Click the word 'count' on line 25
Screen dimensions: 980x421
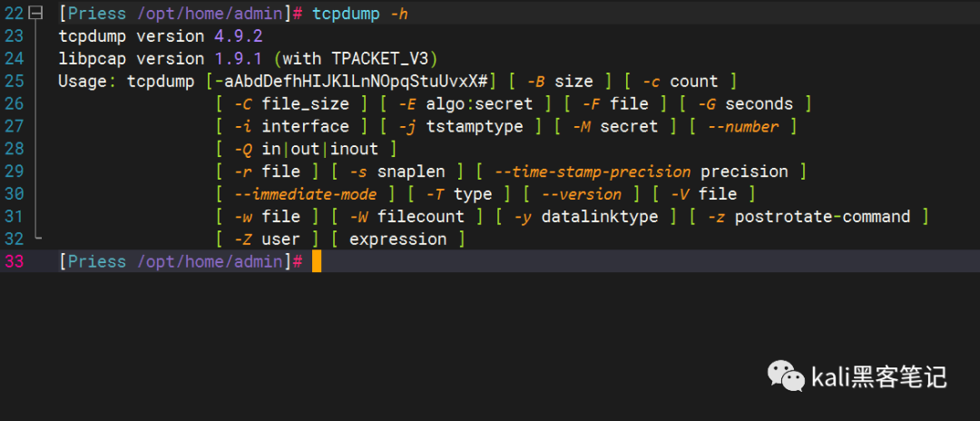tap(694, 81)
